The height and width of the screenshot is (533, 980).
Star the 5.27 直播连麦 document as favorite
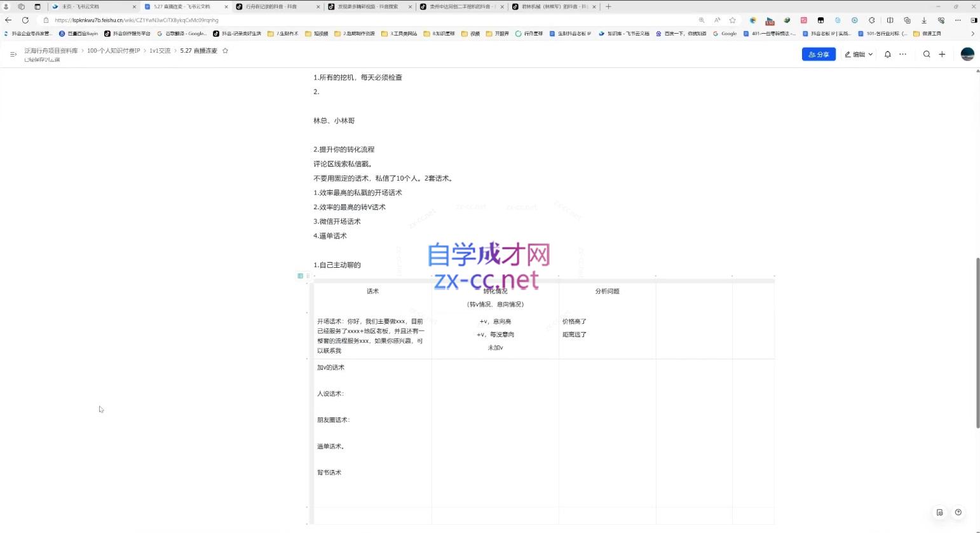coord(226,50)
